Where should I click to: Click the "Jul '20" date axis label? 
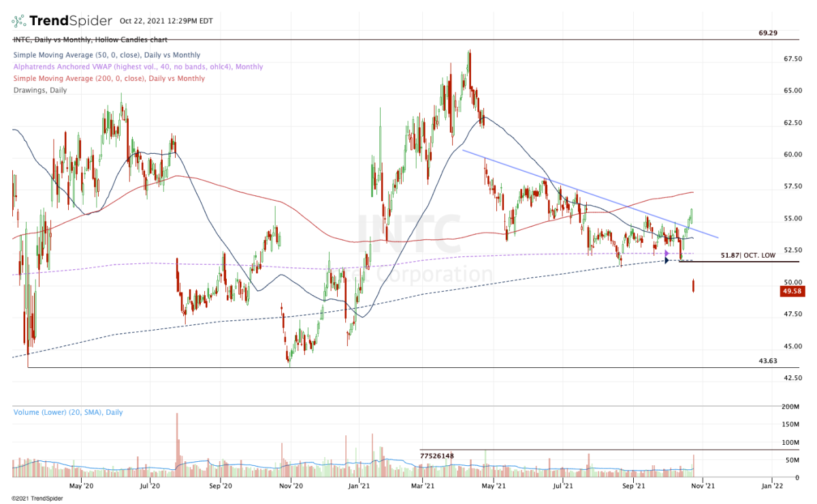click(150, 486)
